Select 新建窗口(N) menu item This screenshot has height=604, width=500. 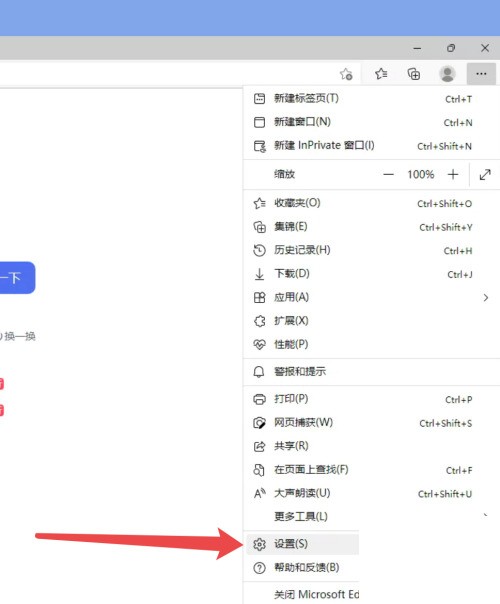tap(371, 122)
